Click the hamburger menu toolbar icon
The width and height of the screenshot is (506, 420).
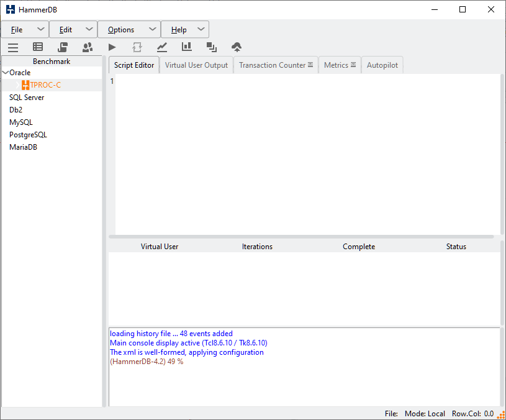click(x=13, y=47)
